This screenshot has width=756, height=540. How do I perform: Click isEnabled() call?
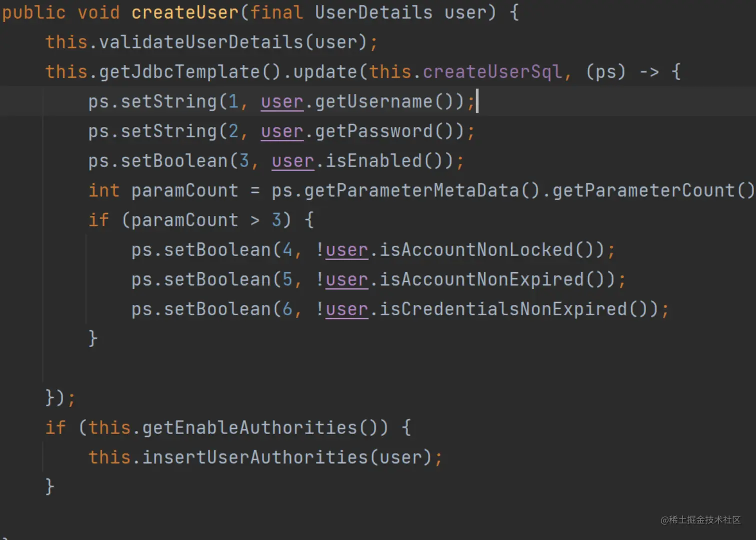click(384, 161)
